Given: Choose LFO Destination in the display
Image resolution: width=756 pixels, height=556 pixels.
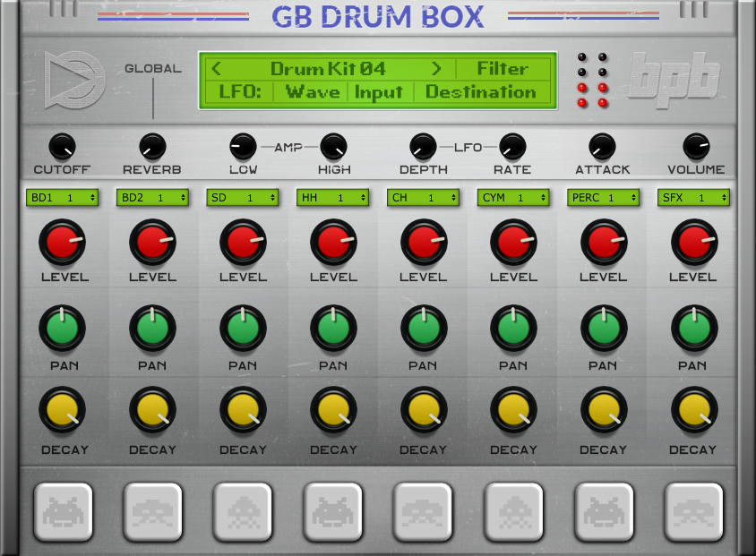Looking at the screenshot, I should click(481, 91).
